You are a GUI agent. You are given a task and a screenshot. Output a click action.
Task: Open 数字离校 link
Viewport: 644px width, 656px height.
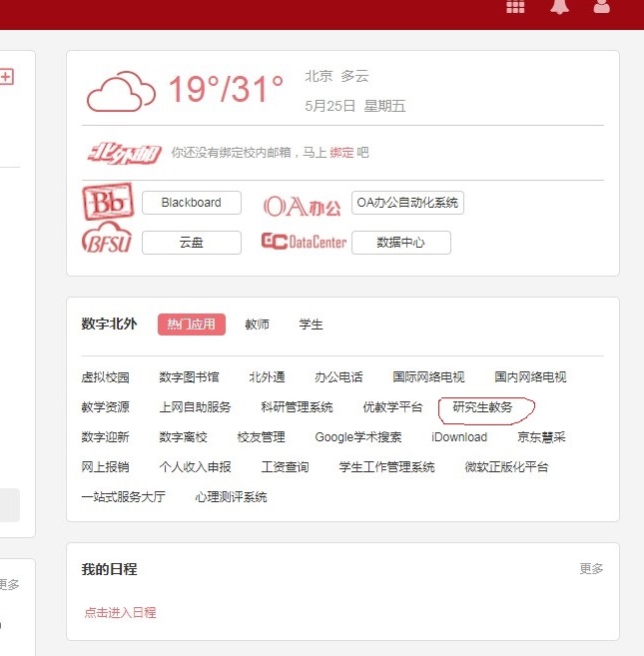click(184, 437)
